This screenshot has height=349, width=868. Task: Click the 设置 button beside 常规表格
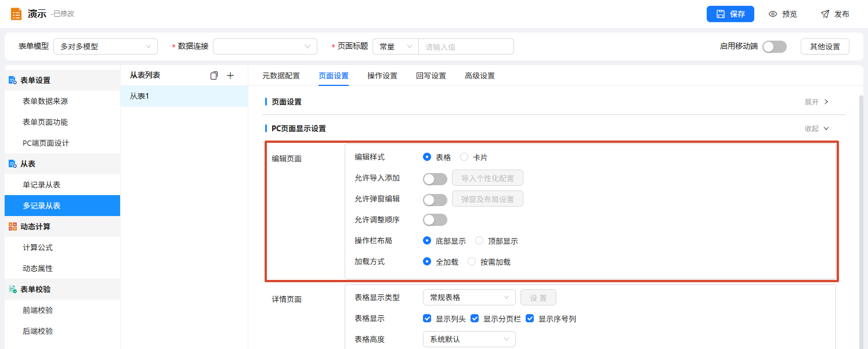tap(538, 297)
